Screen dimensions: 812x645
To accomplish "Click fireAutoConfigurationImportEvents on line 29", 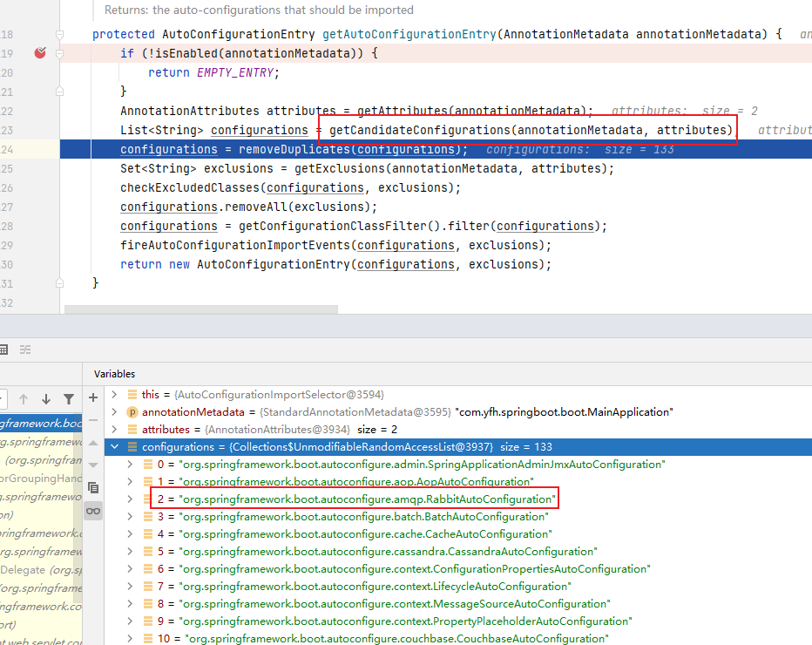I will tap(235, 245).
